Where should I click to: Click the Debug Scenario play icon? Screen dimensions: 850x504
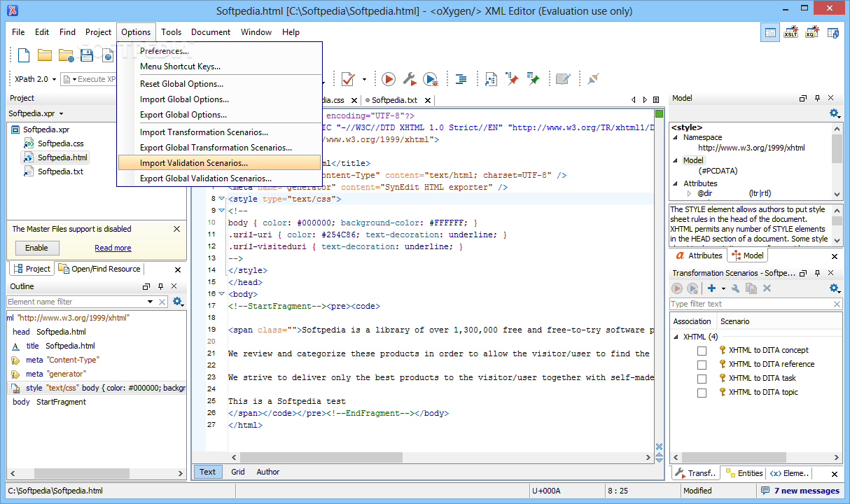coord(431,79)
